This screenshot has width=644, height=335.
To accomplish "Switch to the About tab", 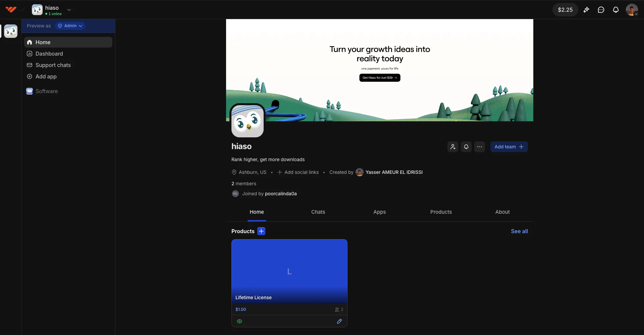I will click(502, 212).
